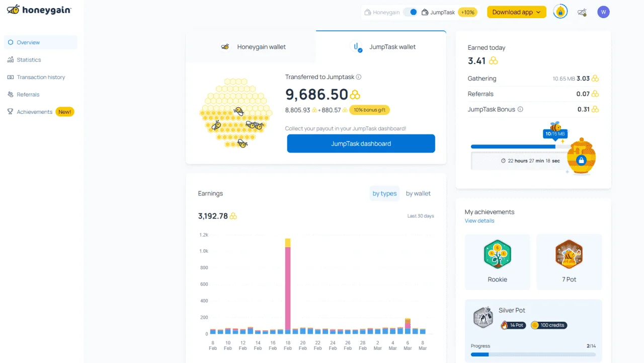Viewport: 644px width, 363px height.
Task: Click the 8,805.93 transferred amount
Action: tap(297, 110)
